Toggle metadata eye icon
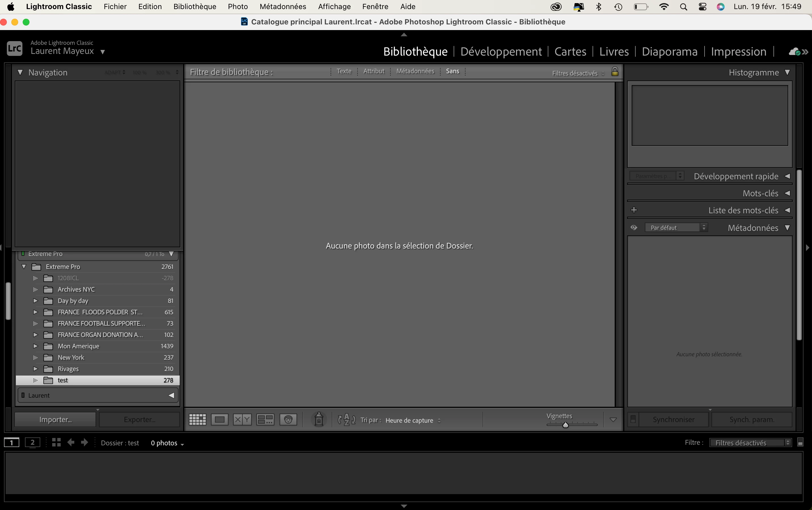Image resolution: width=812 pixels, height=510 pixels. 634,228
